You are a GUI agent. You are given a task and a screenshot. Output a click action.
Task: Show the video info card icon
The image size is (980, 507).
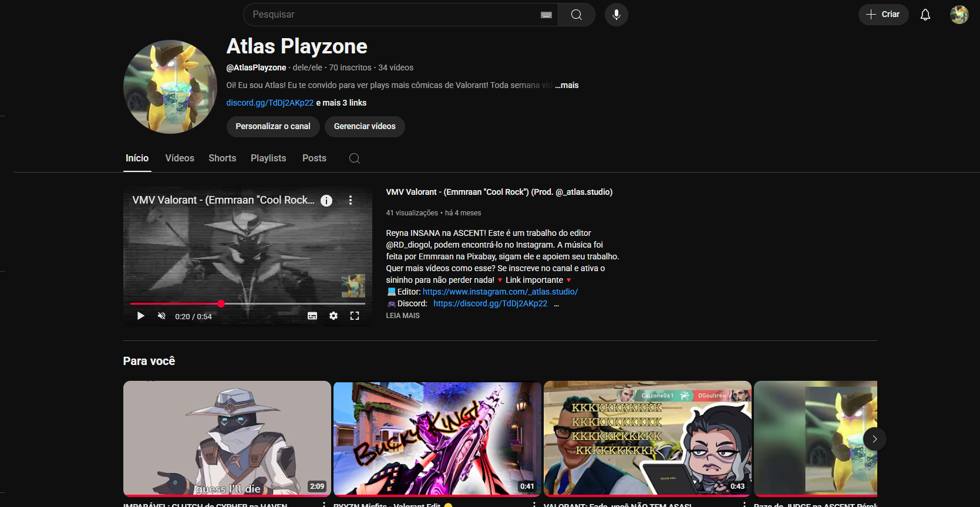point(326,201)
